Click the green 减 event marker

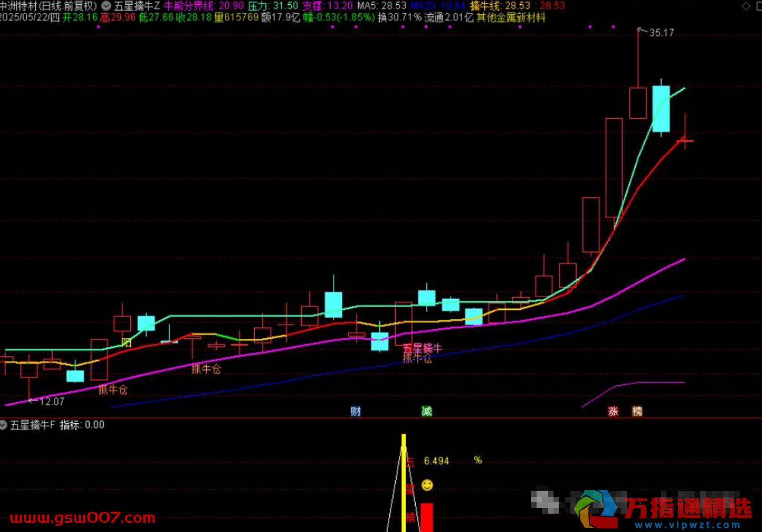pyautogui.click(x=426, y=412)
